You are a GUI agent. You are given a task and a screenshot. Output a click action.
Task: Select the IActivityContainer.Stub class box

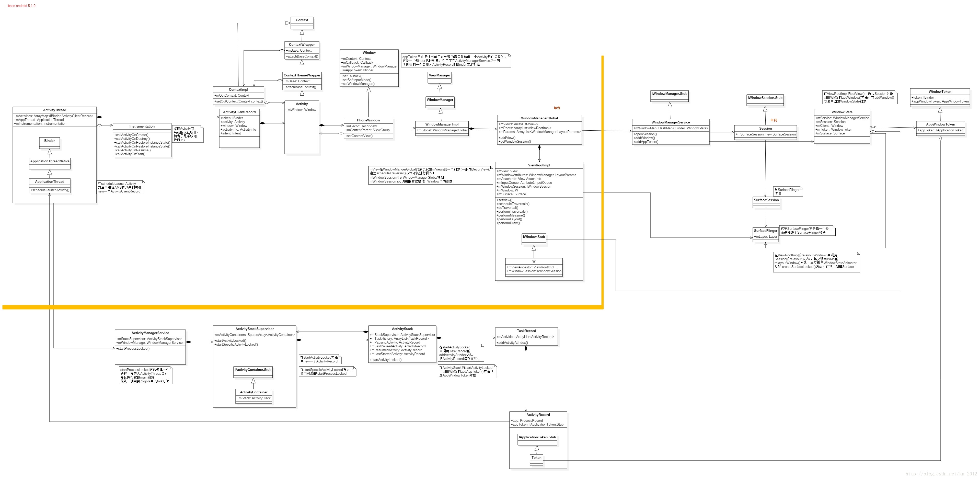tap(253, 372)
